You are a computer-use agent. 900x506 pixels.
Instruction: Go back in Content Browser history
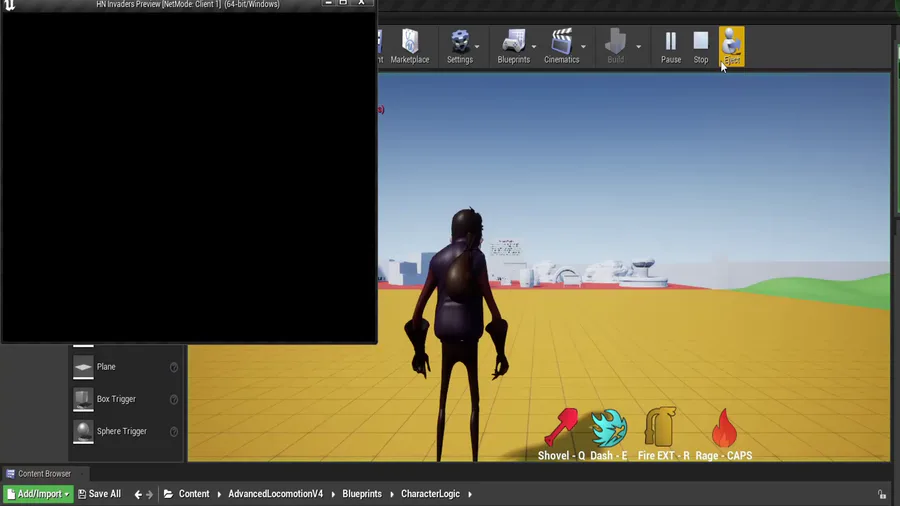pyautogui.click(x=138, y=494)
